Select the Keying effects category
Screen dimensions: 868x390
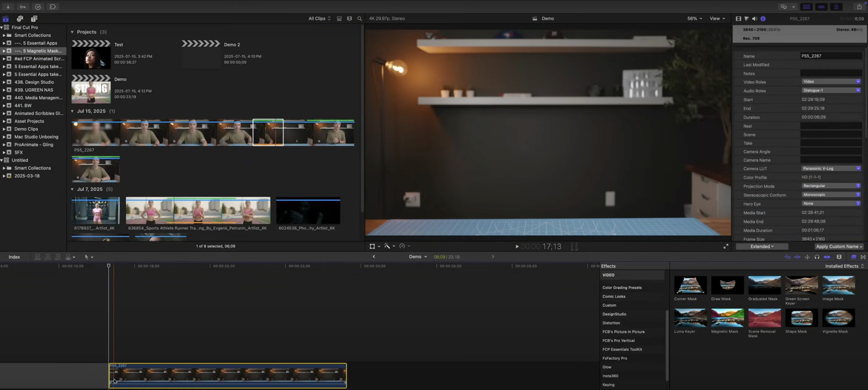point(608,385)
